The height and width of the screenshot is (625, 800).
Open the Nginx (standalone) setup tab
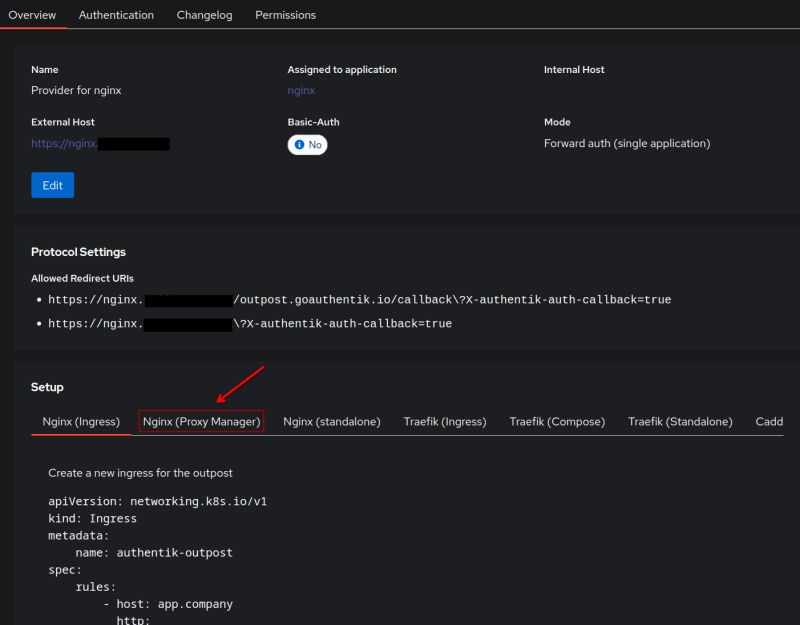click(330, 422)
